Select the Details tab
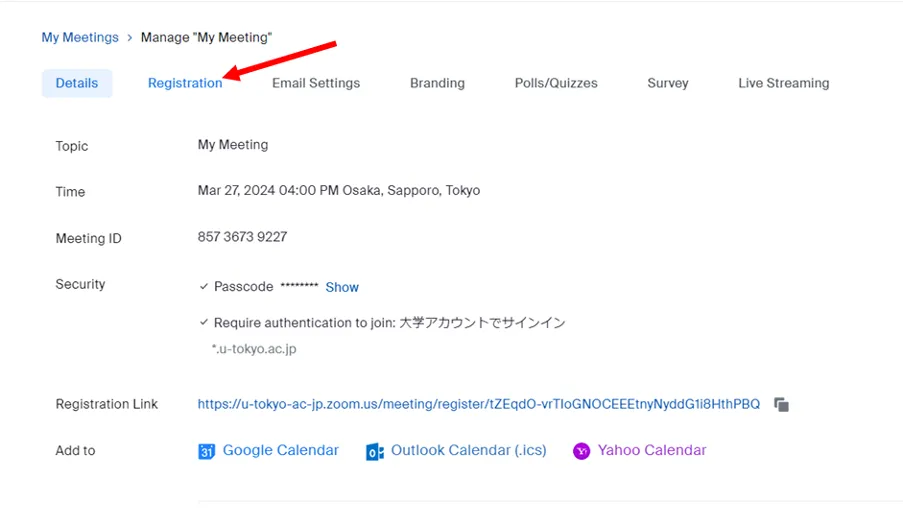The width and height of the screenshot is (904, 526). (x=77, y=83)
